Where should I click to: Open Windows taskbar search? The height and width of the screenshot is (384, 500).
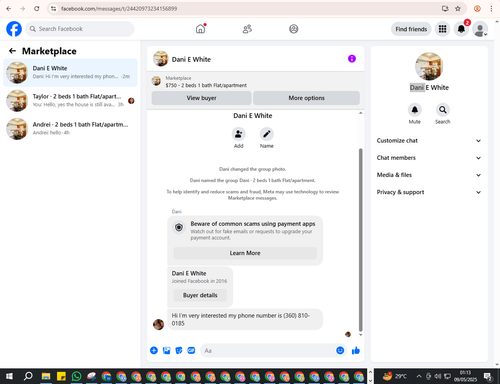[28, 376]
